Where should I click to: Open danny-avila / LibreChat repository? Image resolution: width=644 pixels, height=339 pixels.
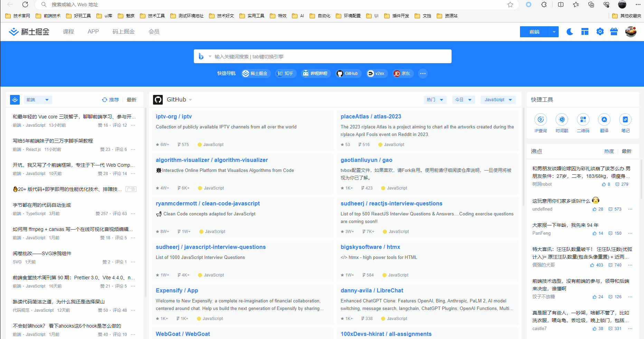click(x=372, y=291)
